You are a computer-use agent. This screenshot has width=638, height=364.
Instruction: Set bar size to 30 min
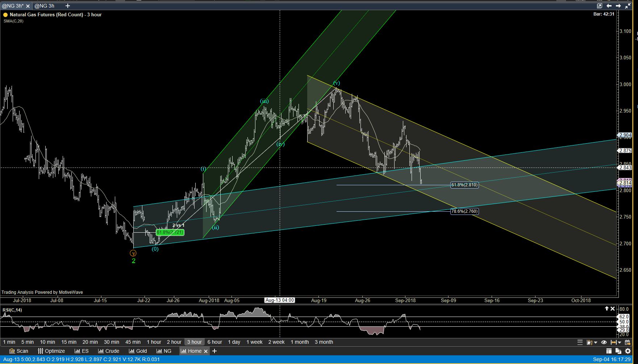[x=112, y=342]
